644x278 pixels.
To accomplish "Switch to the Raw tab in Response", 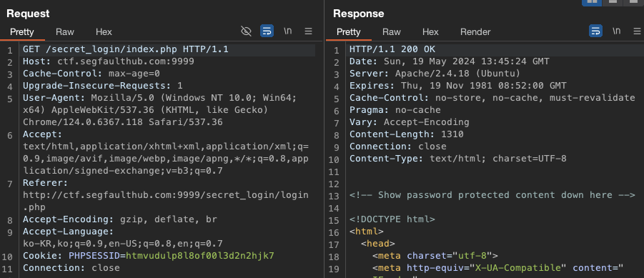I will point(392,32).
